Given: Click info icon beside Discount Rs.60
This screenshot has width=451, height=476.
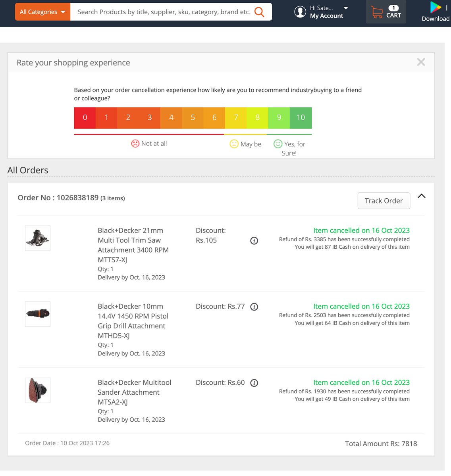Looking at the screenshot, I should [254, 383].
